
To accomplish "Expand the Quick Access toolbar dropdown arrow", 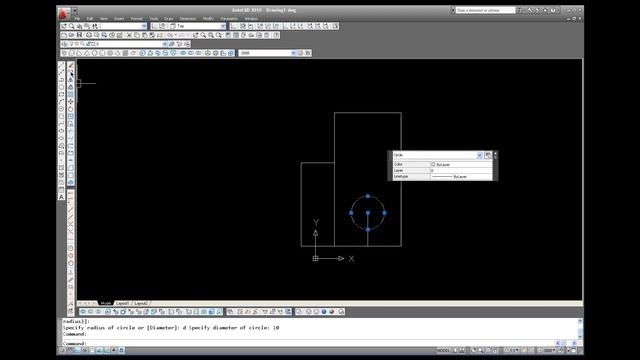I will pos(75,10).
